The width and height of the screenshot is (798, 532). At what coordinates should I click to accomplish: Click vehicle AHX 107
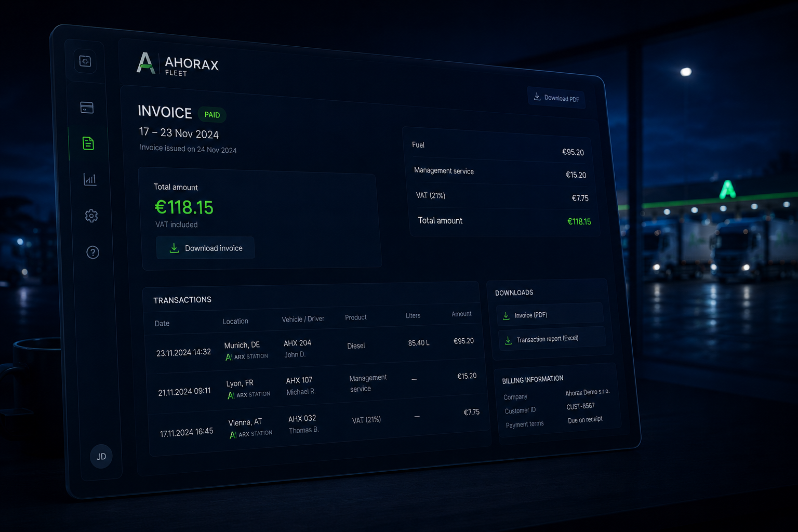click(x=299, y=380)
